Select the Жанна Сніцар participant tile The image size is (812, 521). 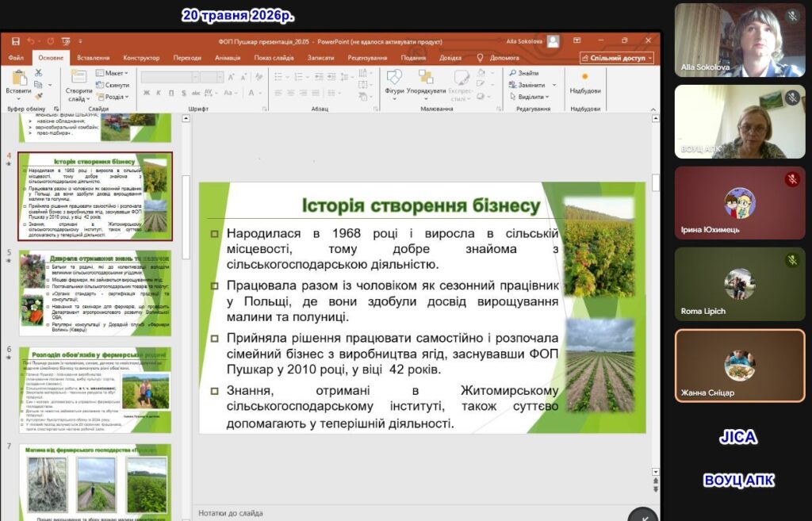tap(740, 366)
